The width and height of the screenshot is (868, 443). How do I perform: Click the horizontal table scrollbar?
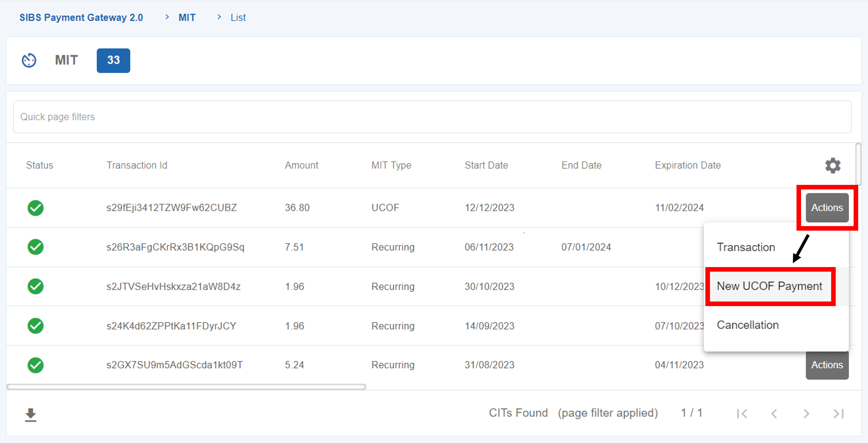(186, 387)
